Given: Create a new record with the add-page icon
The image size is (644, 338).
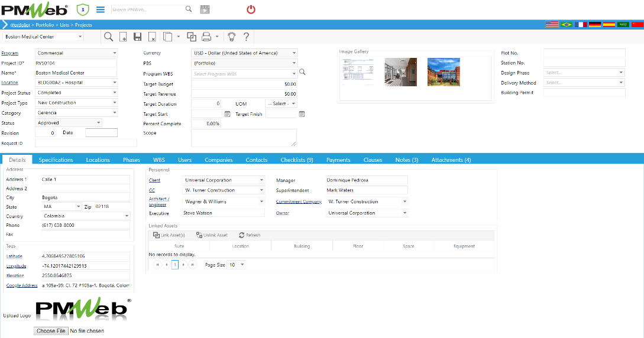Looking at the screenshot, I should [x=123, y=37].
